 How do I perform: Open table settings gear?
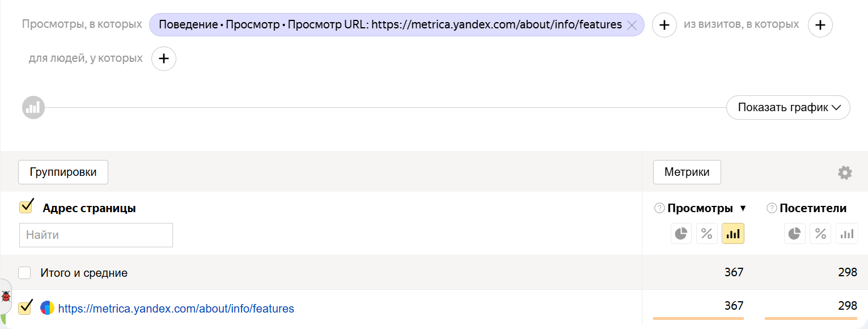pyautogui.click(x=845, y=173)
